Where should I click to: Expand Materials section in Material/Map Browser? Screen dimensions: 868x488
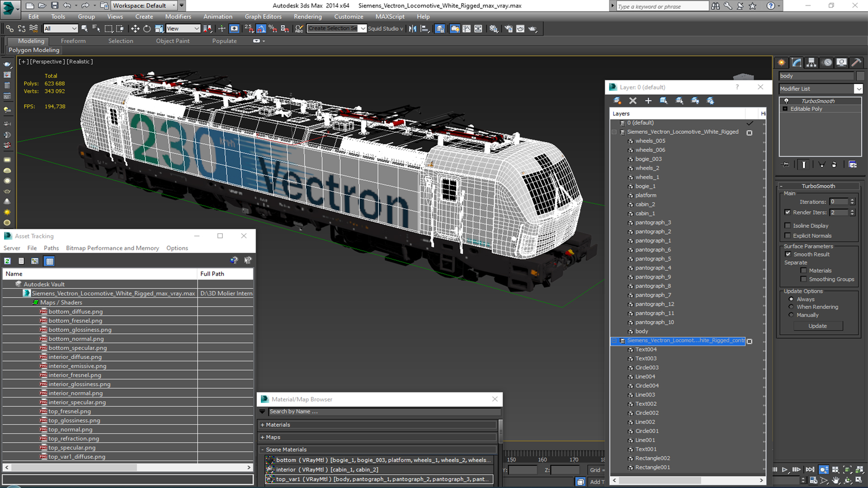[262, 425]
